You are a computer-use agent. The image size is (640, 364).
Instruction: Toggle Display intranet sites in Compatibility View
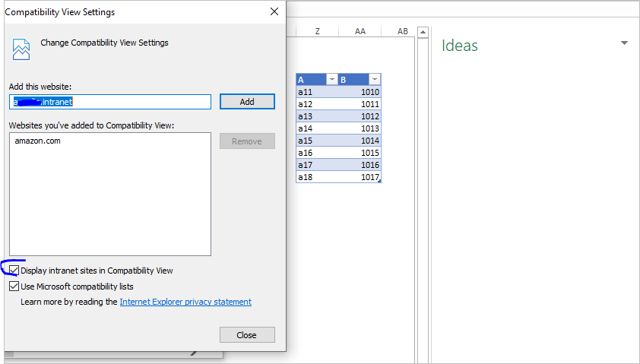14,270
